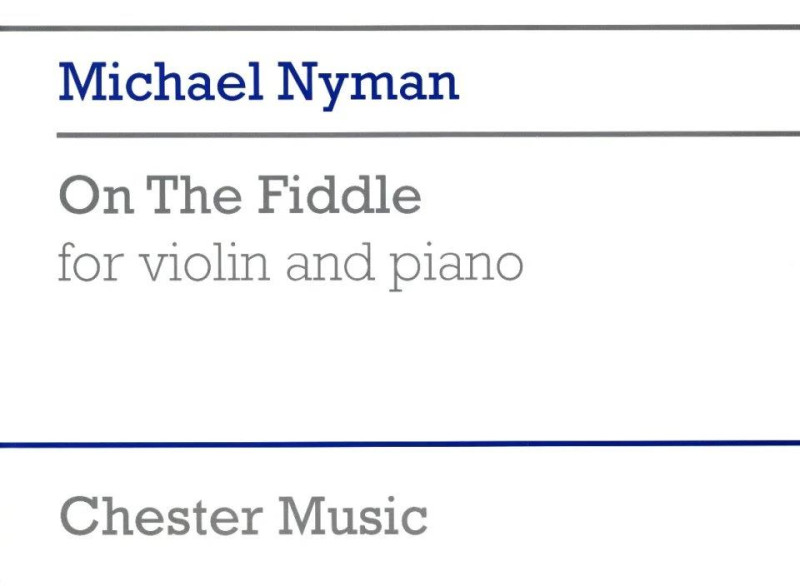Click the gray rule below Michael Nyman
800x586 pixels.
point(428,134)
